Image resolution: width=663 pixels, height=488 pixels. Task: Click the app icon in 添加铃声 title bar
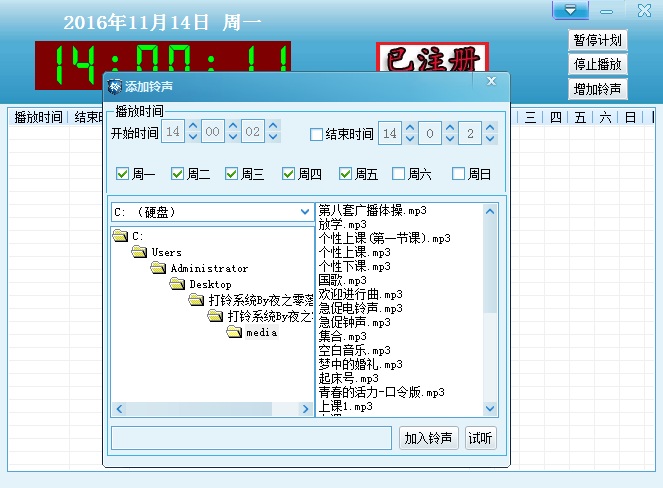point(115,87)
